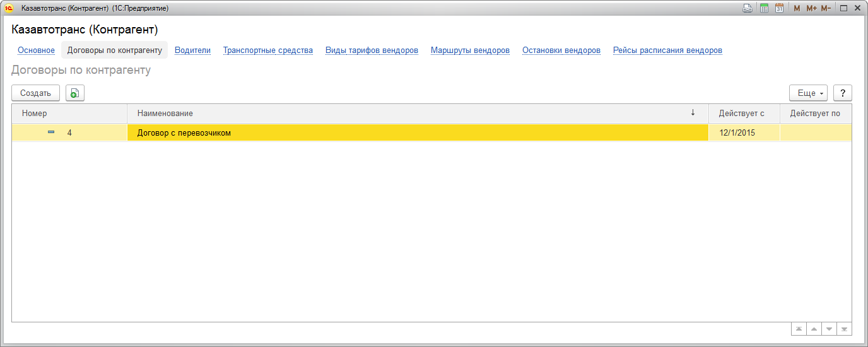The image size is (868, 347).
Task: Open the Водители tab
Action: 192,50
